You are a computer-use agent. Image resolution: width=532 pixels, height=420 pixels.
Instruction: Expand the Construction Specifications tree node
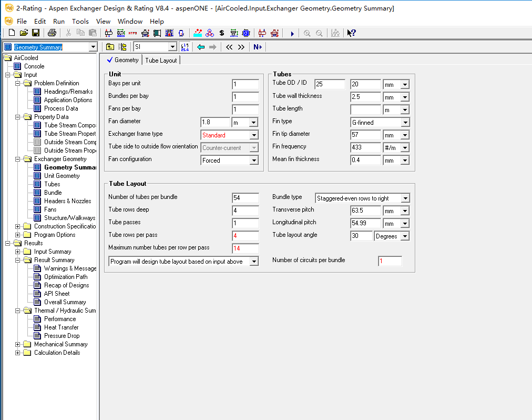pyautogui.click(x=18, y=226)
